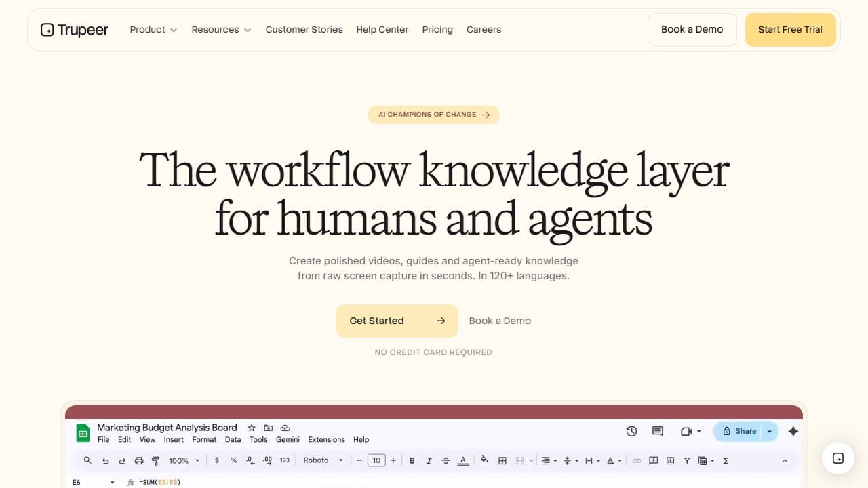Toggle strikethrough formatting in the sheet toolbar
Screen dimensions: 868x488
[x=446, y=460]
